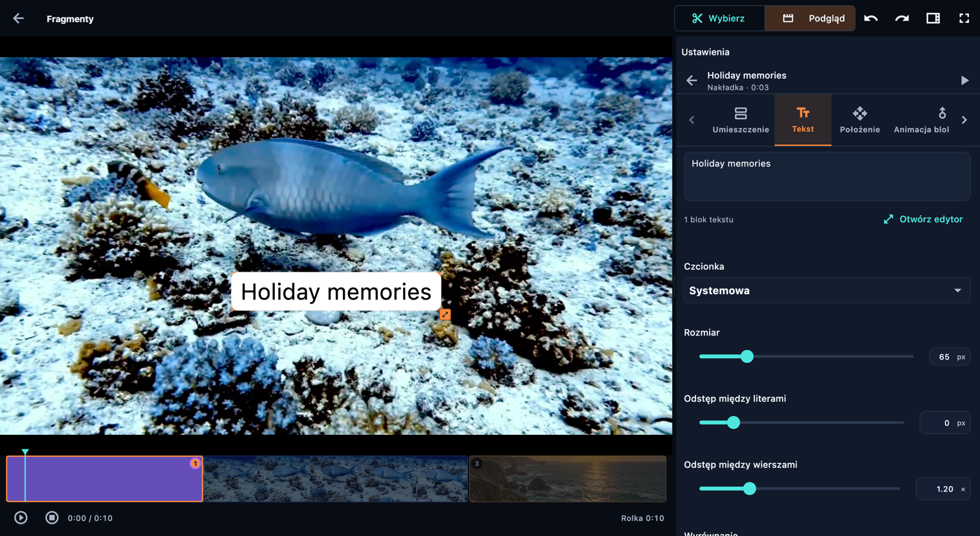Undo the last action
Screen dimensions: 980x536
coord(871,18)
